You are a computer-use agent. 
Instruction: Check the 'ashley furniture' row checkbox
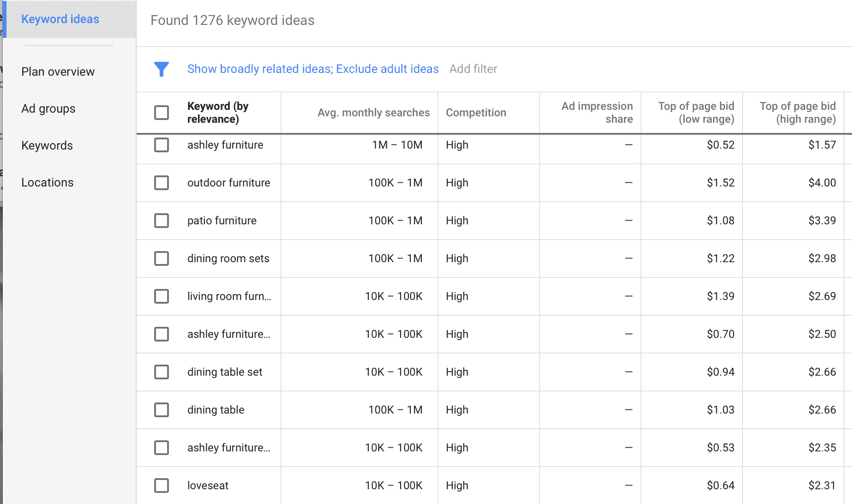tap(162, 145)
